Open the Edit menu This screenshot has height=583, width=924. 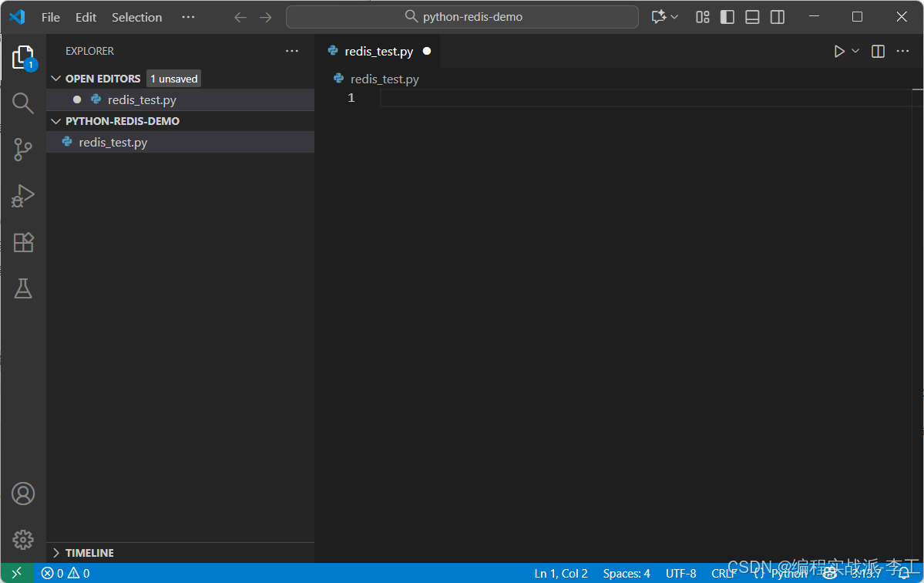(x=86, y=17)
